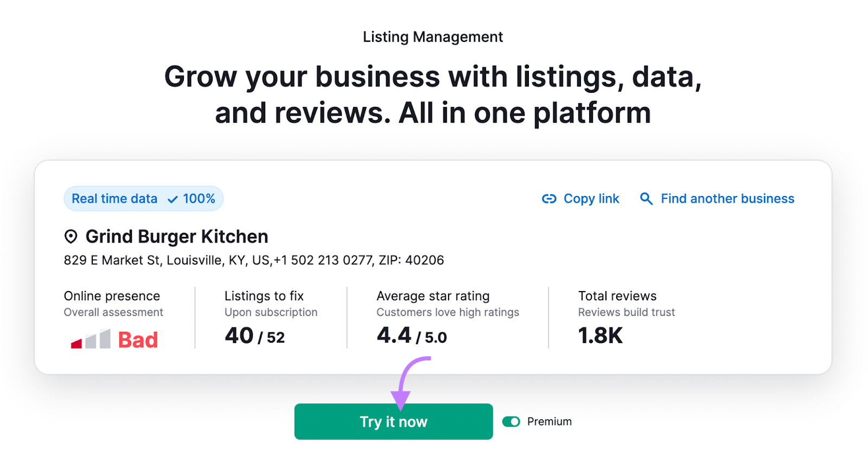
Task: Click the purple curved arrow graphic
Action: pyautogui.click(x=410, y=383)
